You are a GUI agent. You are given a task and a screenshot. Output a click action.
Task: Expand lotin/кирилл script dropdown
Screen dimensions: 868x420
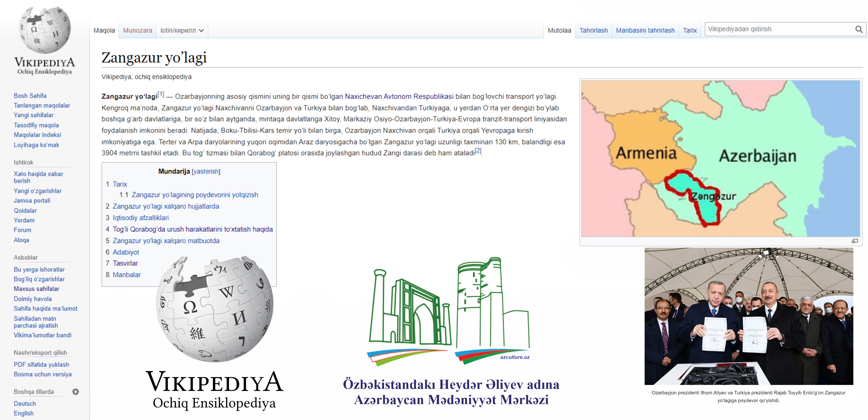tap(182, 30)
